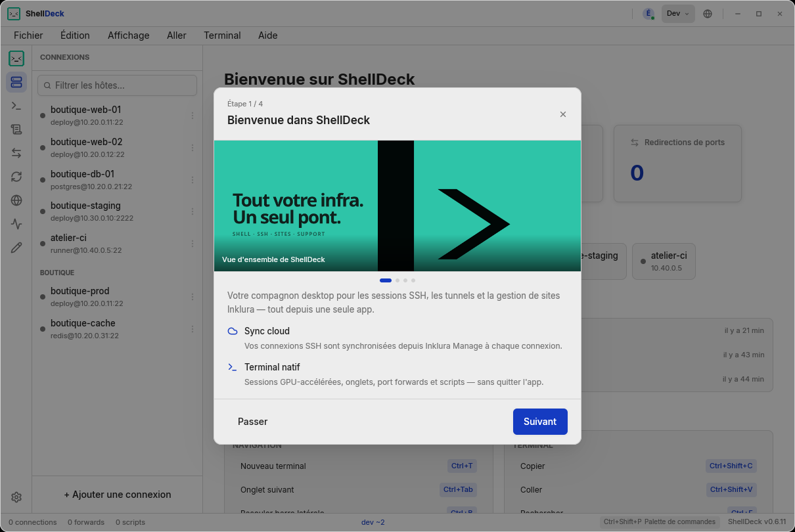Click Passer to skip onboarding
Image resolution: width=795 pixels, height=532 pixels.
pyautogui.click(x=253, y=422)
